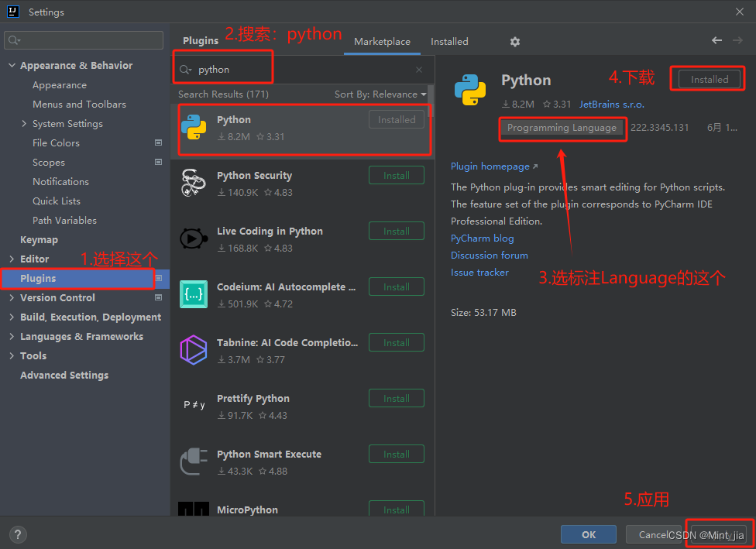Click the back navigation arrow
The image size is (756, 549).
tap(717, 40)
